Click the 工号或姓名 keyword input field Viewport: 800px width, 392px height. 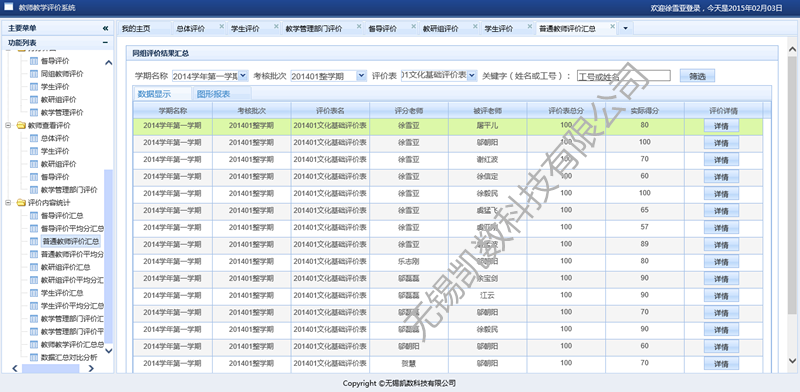623,76
